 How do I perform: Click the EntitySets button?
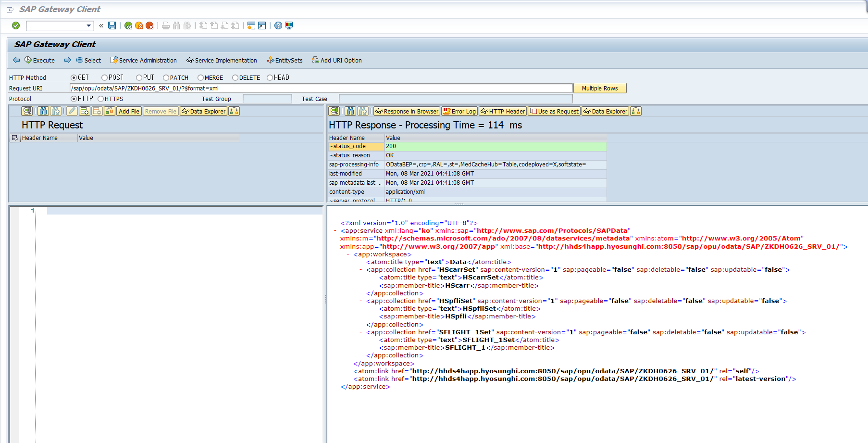285,60
